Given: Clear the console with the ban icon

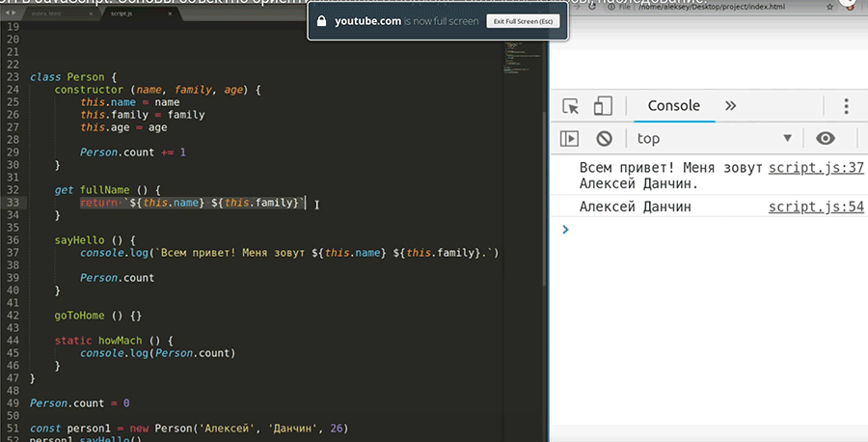Looking at the screenshot, I should pyautogui.click(x=604, y=138).
